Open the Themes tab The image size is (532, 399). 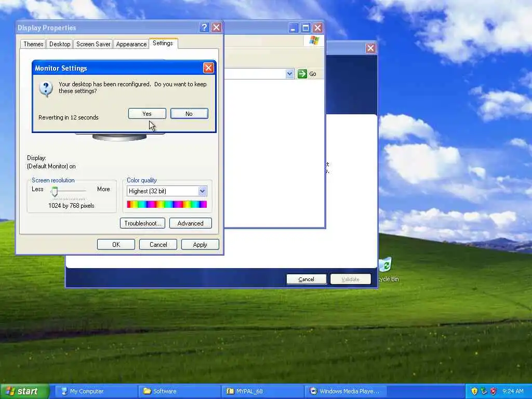33,44
